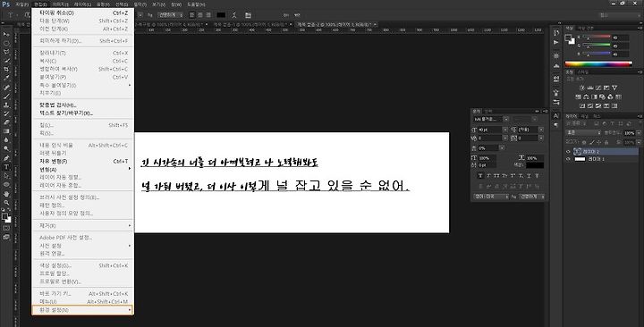Image resolution: width=644 pixels, height=327 pixels.
Task: Open language dropdown at Character panel bottom
Action: 491,197
